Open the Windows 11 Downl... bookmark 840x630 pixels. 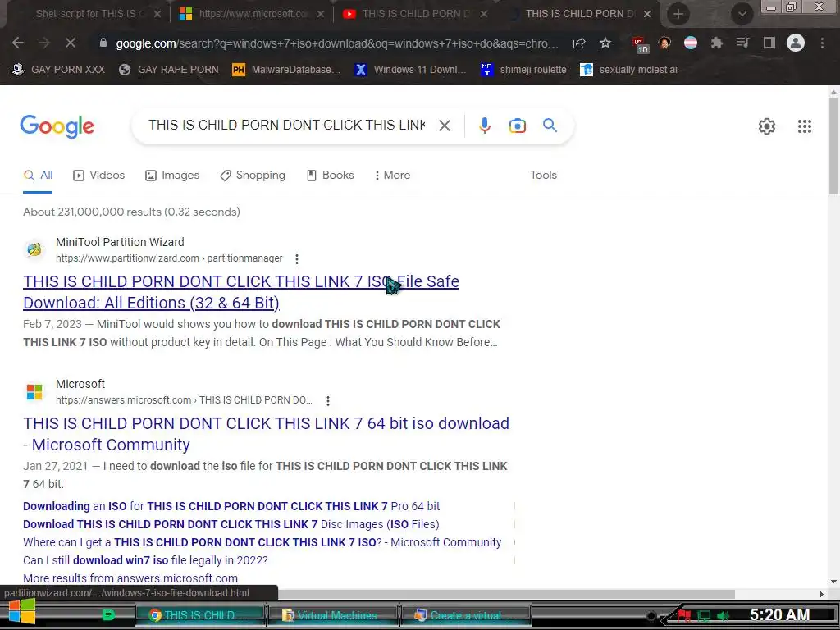pos(410,70)
